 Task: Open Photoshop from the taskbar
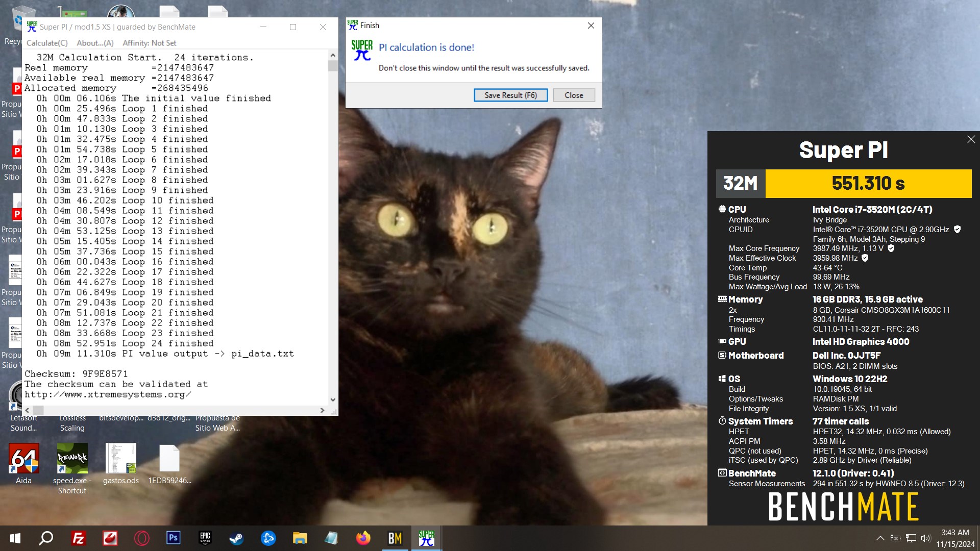click(173, 538)
